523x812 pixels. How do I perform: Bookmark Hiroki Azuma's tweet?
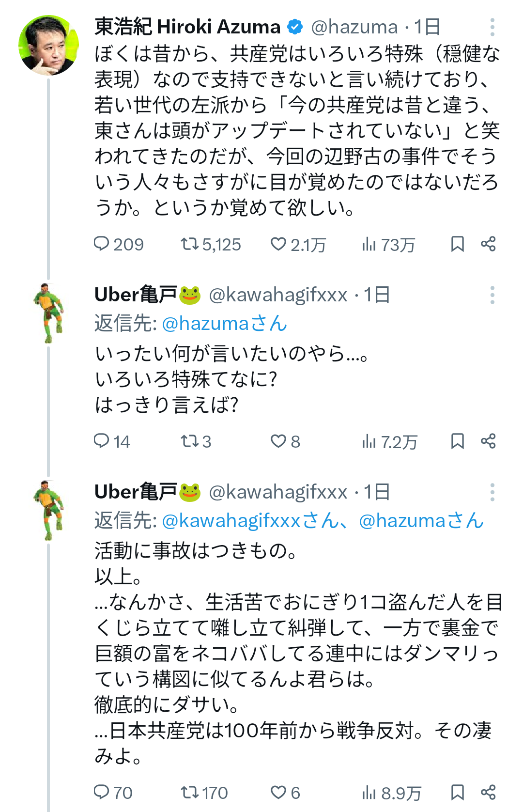click(x=457, y=244)
